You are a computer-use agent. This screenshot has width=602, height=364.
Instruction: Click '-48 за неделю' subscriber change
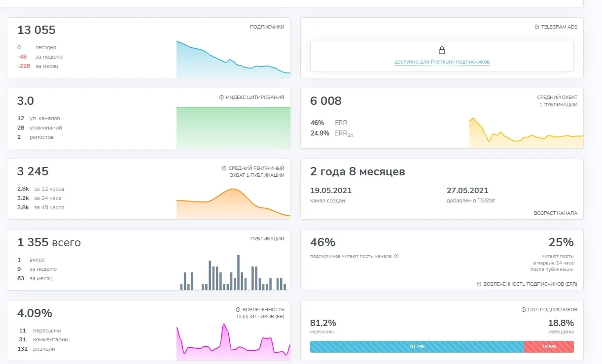click(40, 57)
